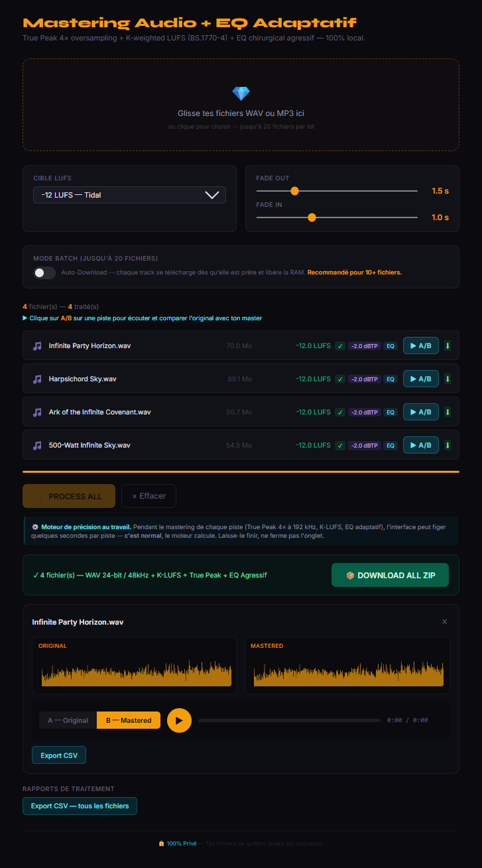Click file name Infinite Party Horizon.wav in list
The width and height of the screenshot is (482, 868).
point(90,345)
